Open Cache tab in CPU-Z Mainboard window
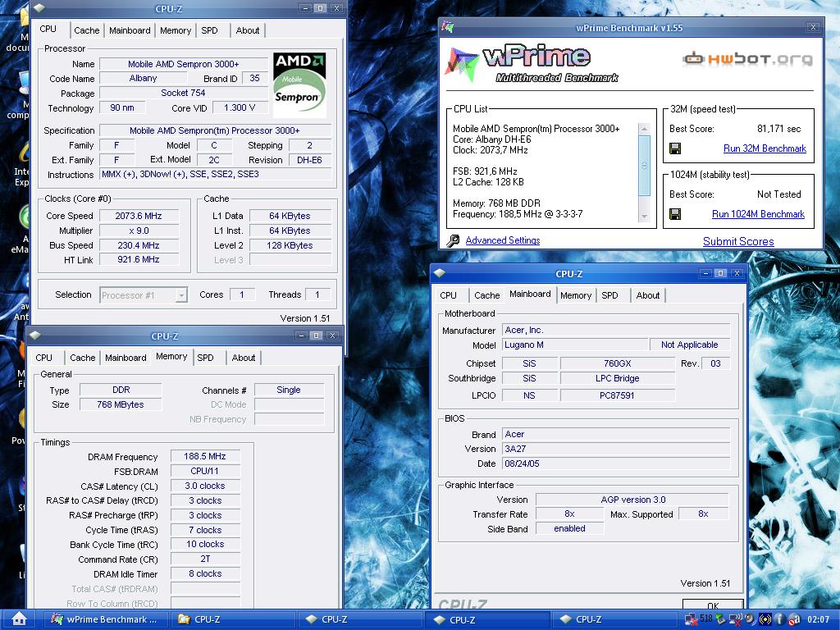The image size is (840, 630). 487,295
